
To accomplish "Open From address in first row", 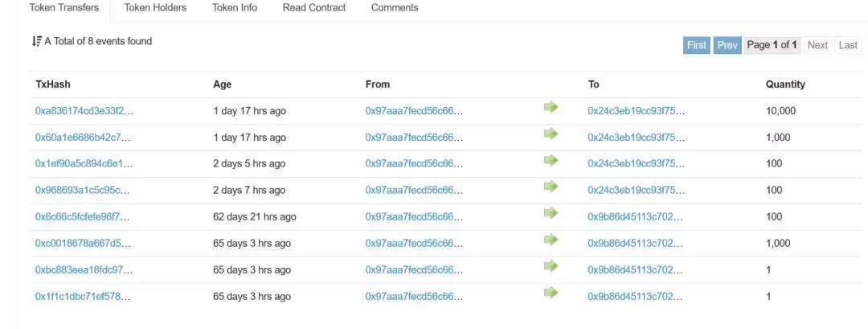I will click(x=414, y=111).
